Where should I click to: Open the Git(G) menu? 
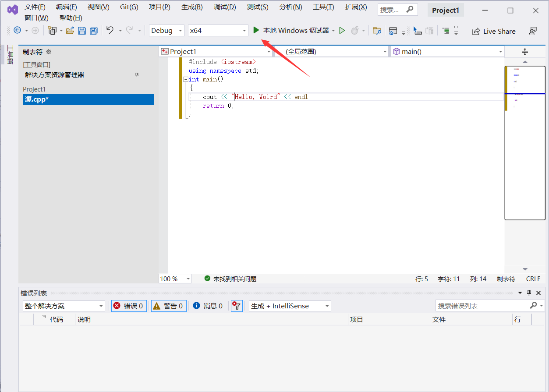click(129, 7)
